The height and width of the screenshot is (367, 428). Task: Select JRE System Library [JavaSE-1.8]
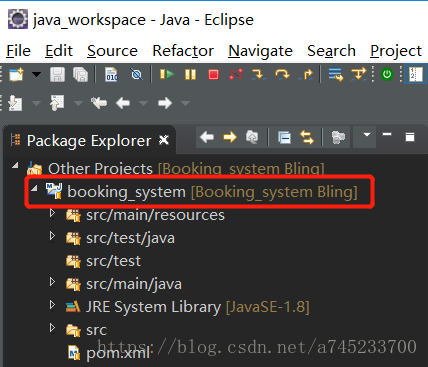pyautogui.click(x=187, y=307)
